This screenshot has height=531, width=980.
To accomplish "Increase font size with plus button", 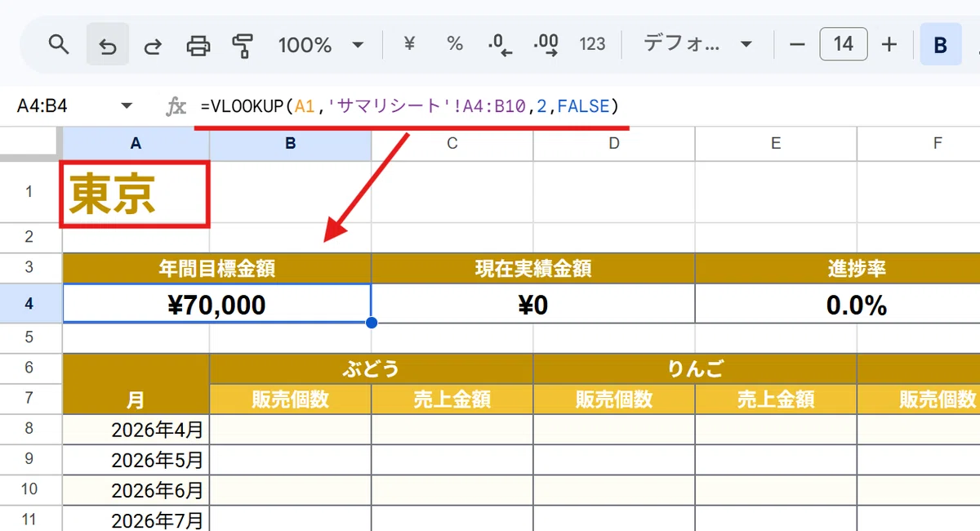I will [x=889, y=44].
